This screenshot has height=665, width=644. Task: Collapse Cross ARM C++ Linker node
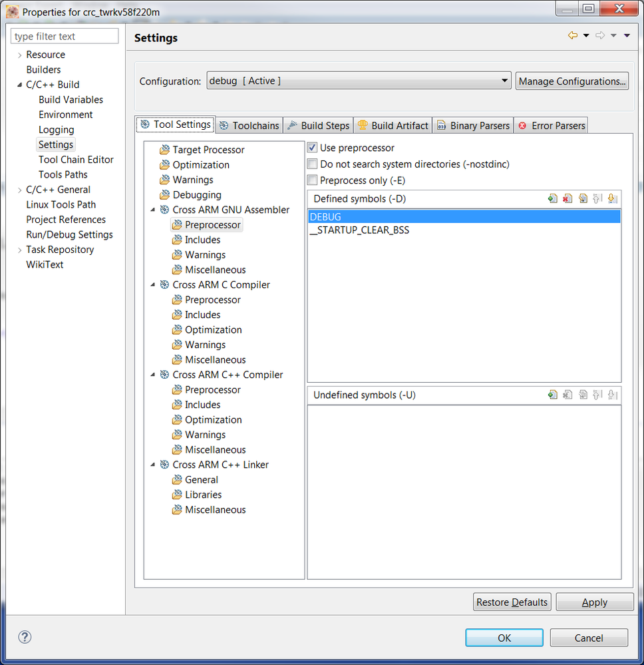coord(153,465)
